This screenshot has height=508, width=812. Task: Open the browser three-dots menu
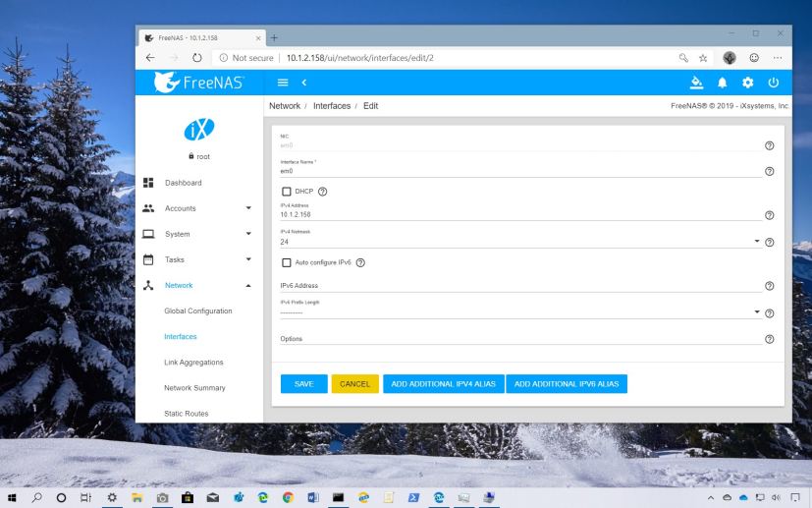point(778,58)
